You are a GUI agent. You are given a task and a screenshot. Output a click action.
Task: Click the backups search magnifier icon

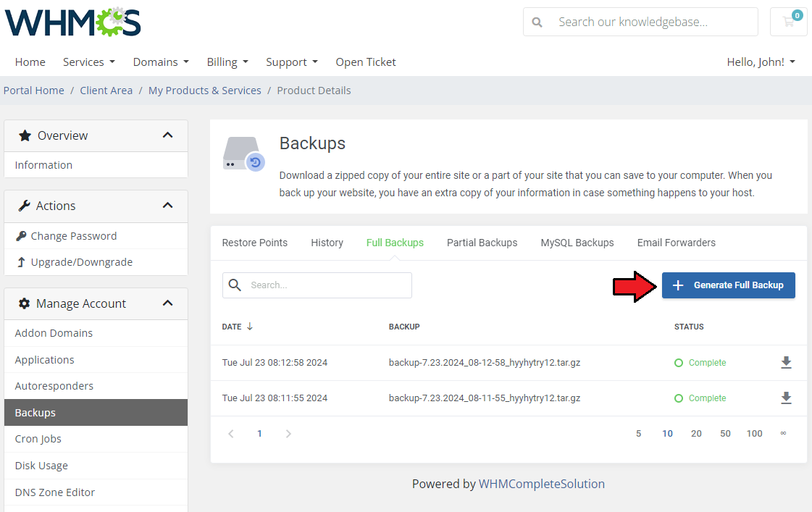235,285
